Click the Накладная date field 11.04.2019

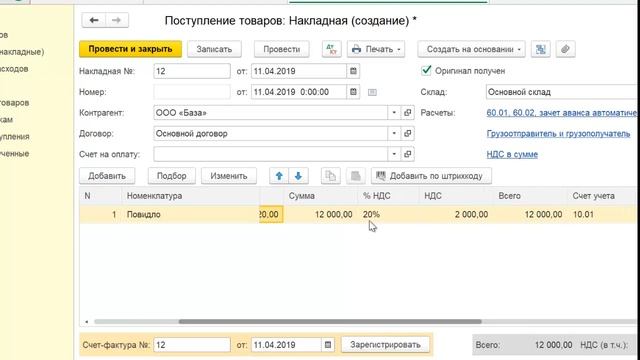(299, 71)
